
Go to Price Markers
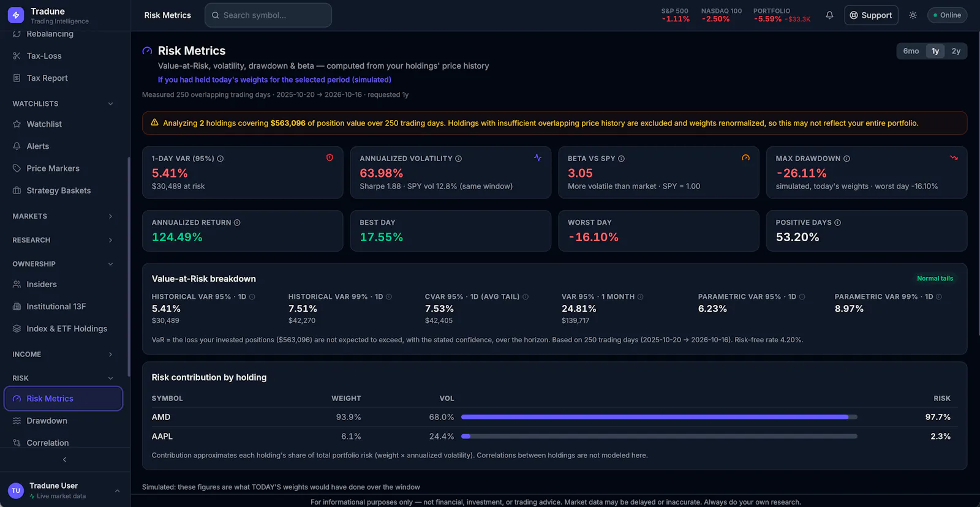pos(63,168)
